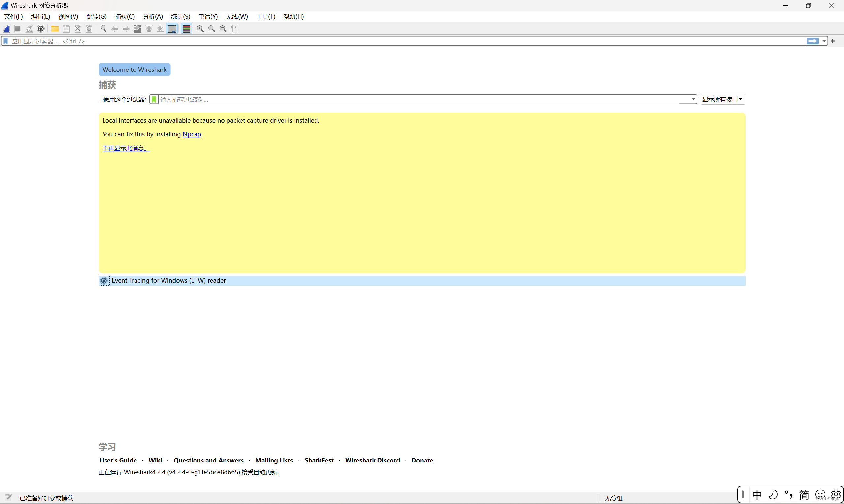The height and width of the screenshot is (504, 844).
Task: Click the close capture file icon
Action: pyautogui.click(x=77, y=29)
